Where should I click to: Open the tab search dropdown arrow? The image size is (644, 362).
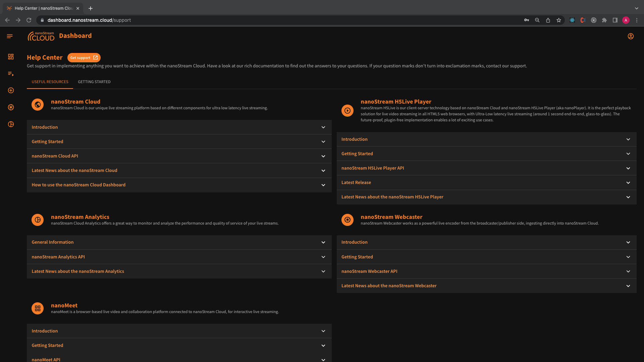pos(636,8)
